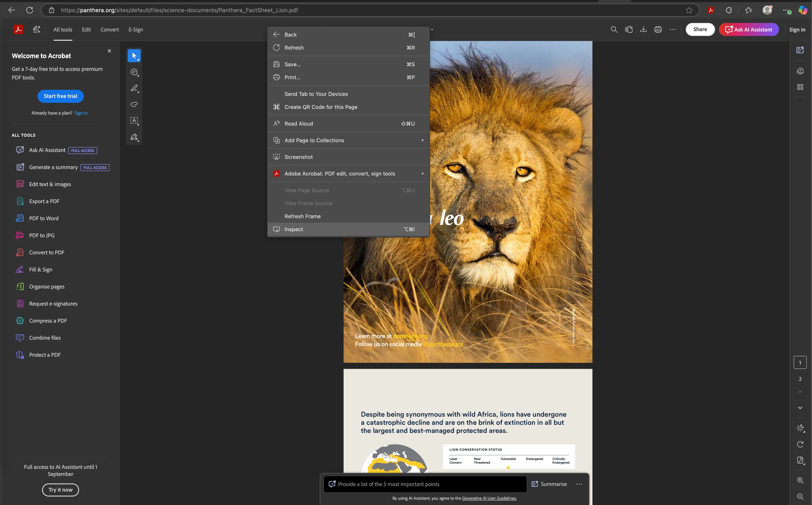Pick the freehand draw lasso tool
Screen dimensions: 812x505
(x=134, y=104)
